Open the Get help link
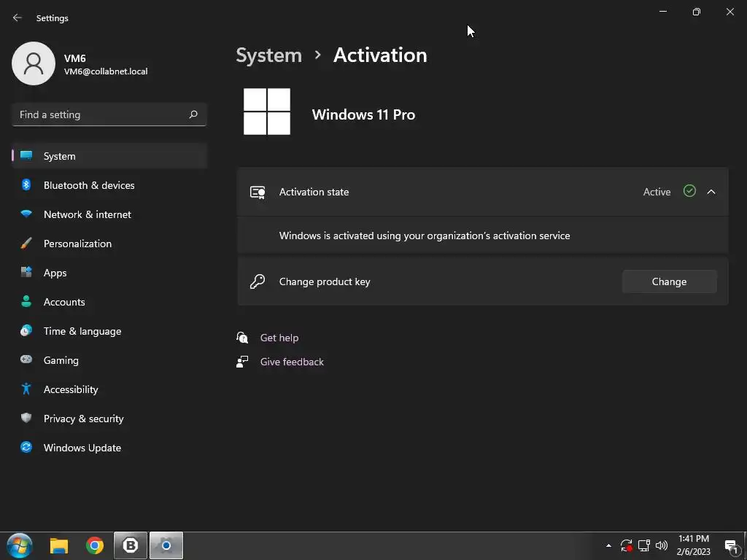 coord(279,338)
